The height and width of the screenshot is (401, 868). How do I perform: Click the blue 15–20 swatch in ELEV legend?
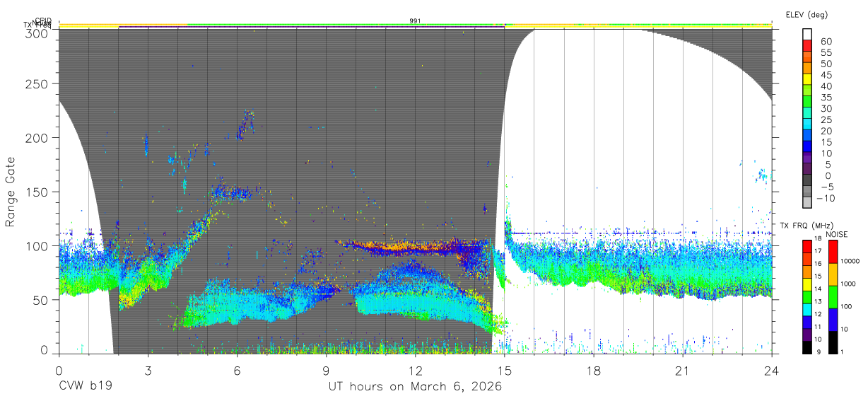pyautogui.click(x=809, y=136)
